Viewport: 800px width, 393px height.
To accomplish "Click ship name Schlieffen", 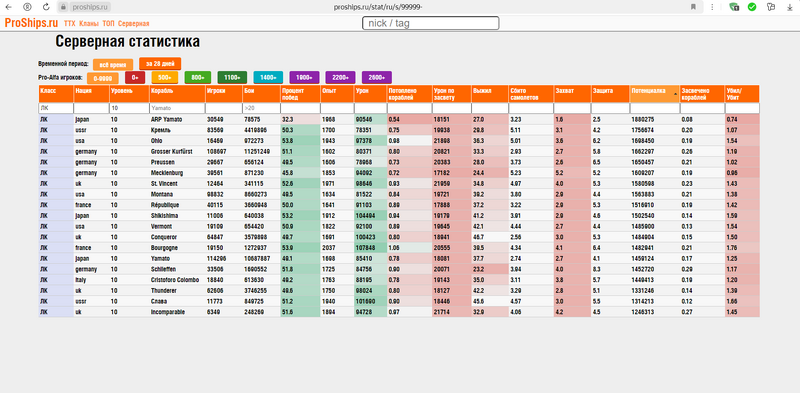I will click(x=164, y=269).
